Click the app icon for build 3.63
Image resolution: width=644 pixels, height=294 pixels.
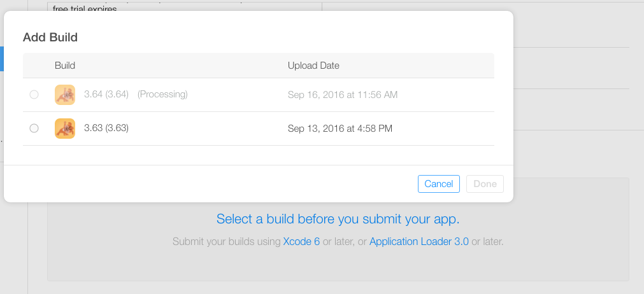(x=65, y=129)
